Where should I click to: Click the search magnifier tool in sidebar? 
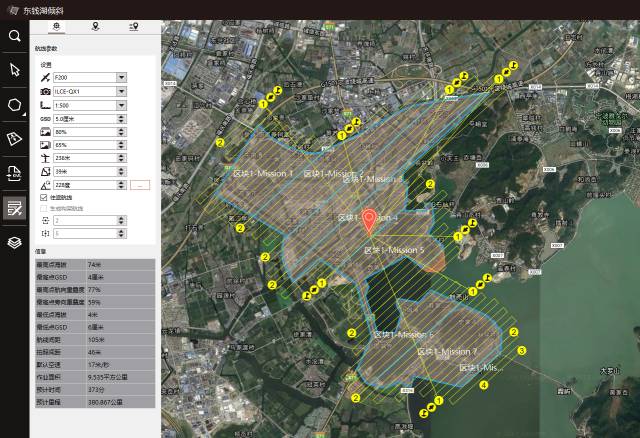(14, 35)
